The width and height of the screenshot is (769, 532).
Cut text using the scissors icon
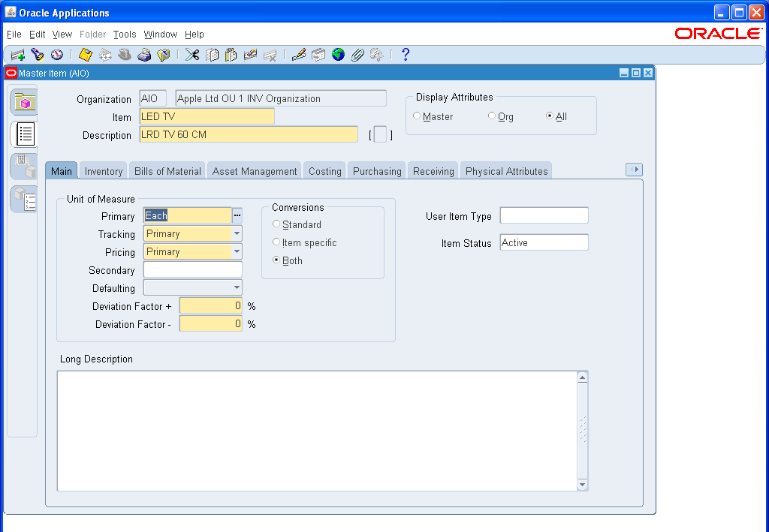191,54
